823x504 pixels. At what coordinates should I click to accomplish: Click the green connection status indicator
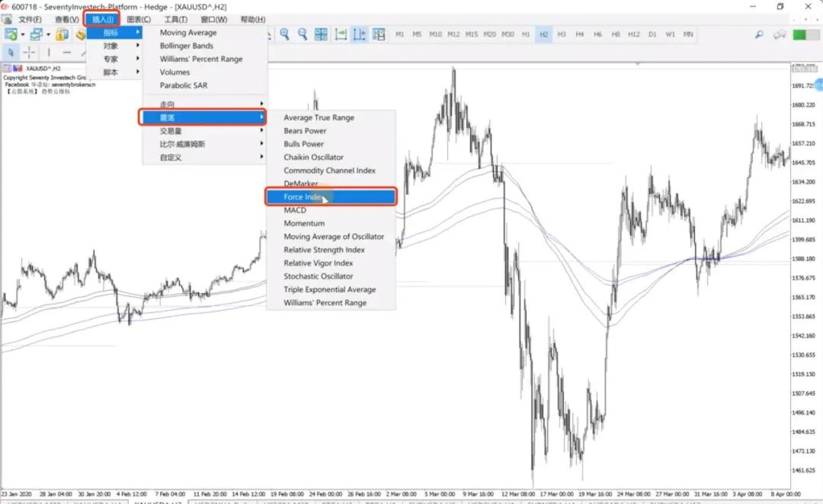[800, 34]
